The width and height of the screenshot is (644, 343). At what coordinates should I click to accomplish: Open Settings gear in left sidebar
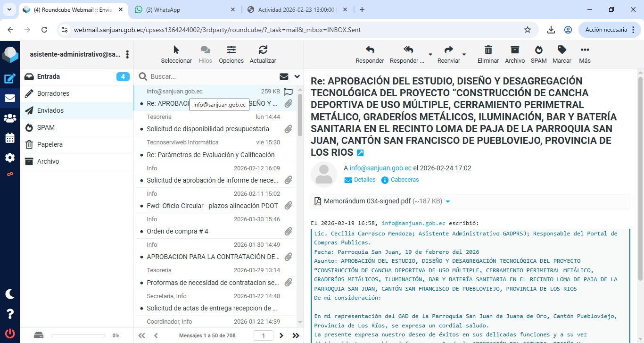[x=10, y=158]
